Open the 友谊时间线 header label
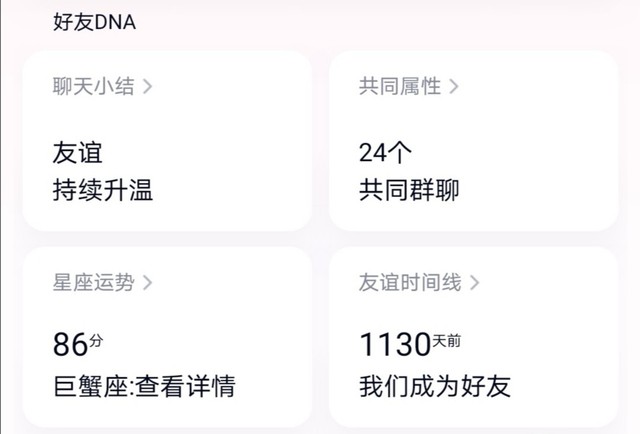 [410, 283]
